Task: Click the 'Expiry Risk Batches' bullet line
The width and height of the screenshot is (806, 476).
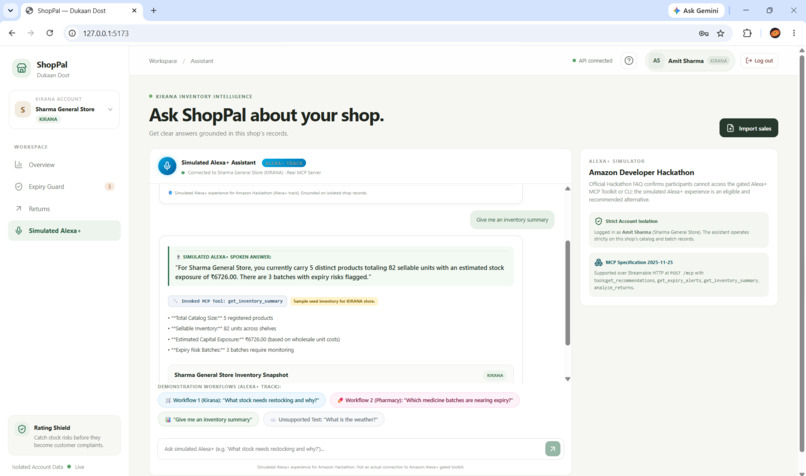Action: (231, 350)
